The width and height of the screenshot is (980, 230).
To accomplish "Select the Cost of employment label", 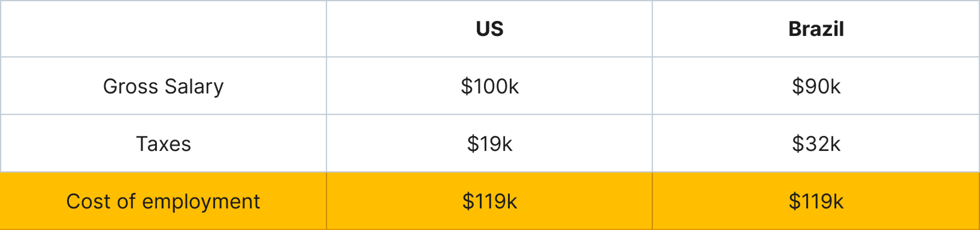I will pos(163,201).
